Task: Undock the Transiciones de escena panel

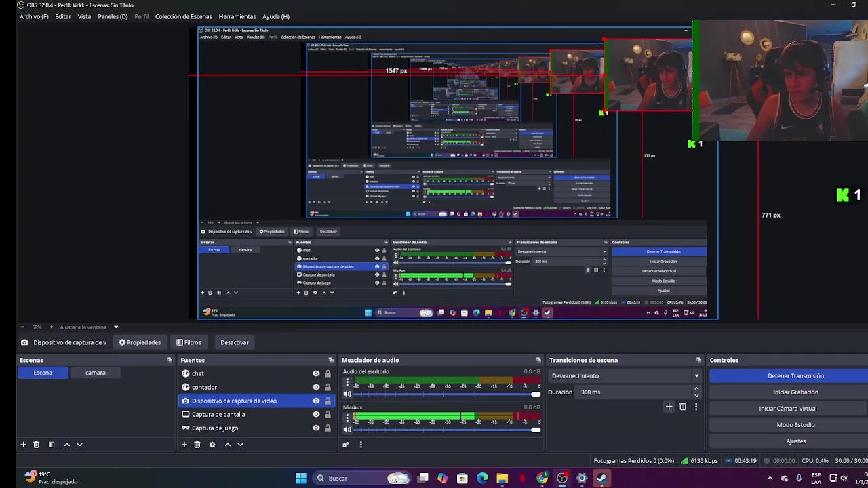Action: pyautogui.click(x=698, y=360)
